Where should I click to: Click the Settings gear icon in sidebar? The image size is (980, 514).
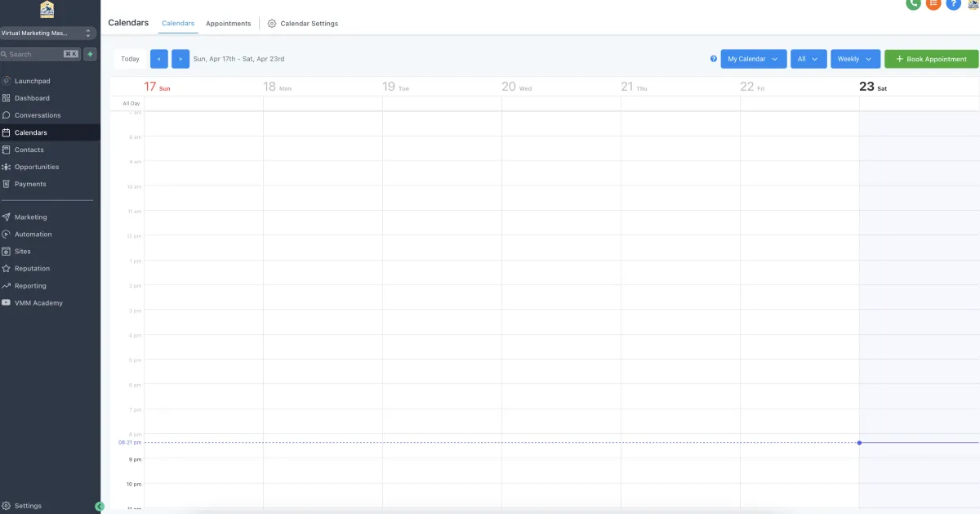[7, 506]
